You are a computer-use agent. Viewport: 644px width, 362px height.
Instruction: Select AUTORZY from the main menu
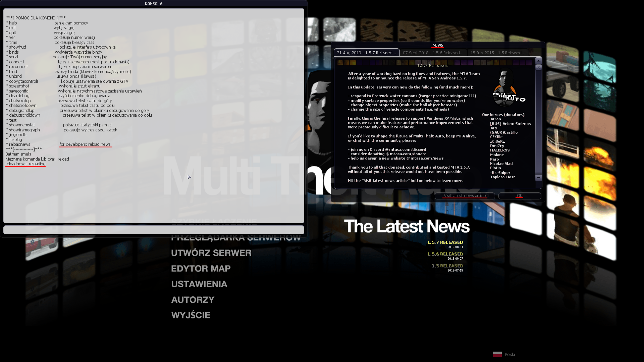pyautogui.click(x=193, y=300)
